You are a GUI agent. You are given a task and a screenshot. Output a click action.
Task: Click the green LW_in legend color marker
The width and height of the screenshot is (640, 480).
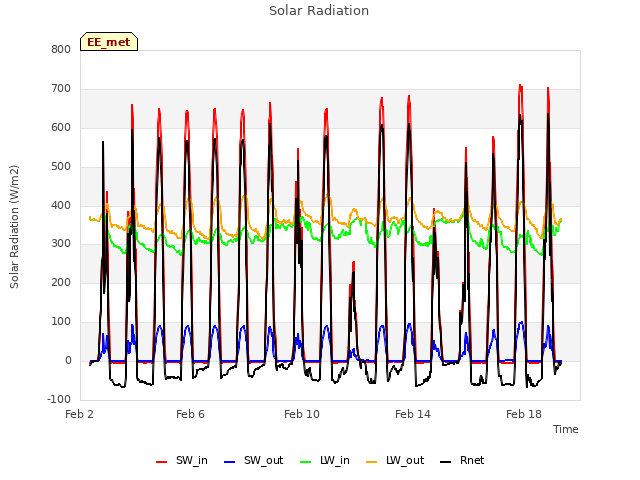tap(306, 462)
